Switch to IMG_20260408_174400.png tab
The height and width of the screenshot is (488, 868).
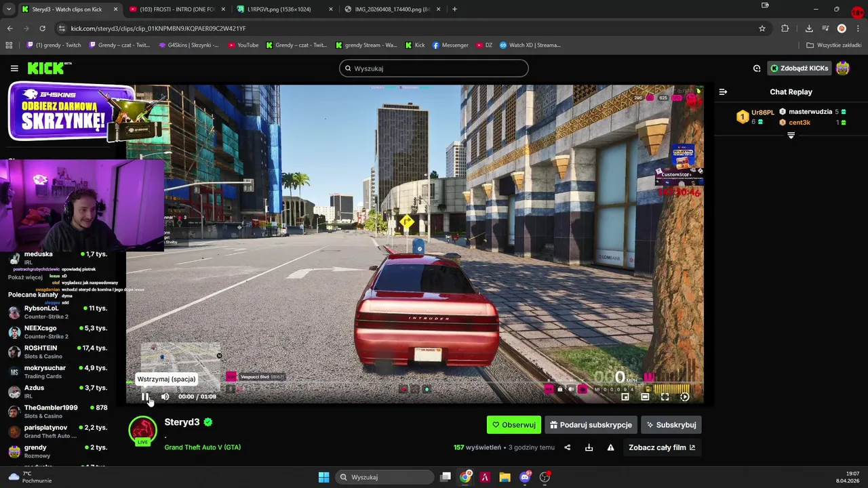(x=392, y=9)
